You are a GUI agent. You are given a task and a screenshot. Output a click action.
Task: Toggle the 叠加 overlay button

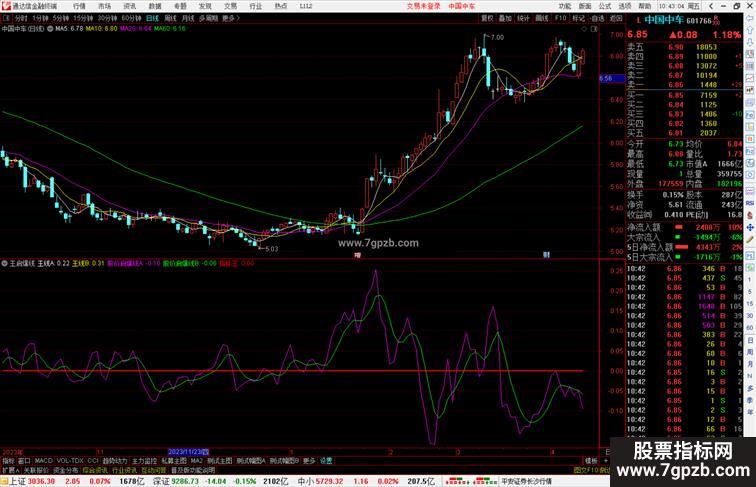505,18
